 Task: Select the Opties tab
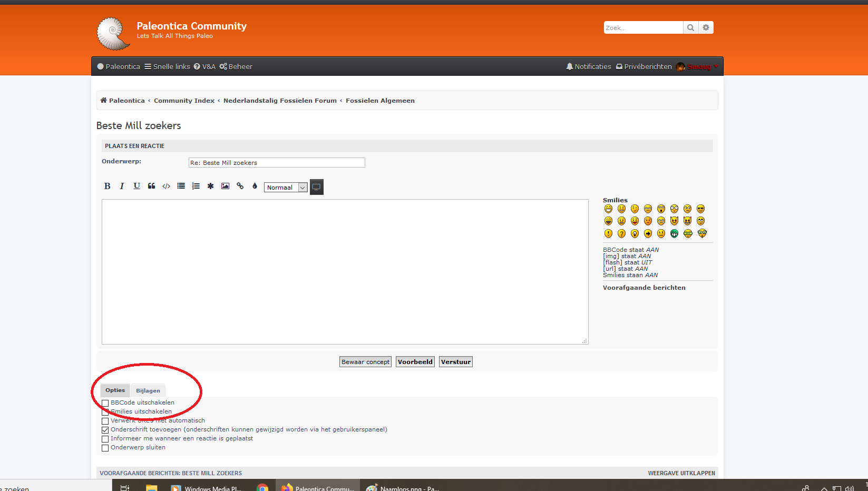click(x=115, y=390)
